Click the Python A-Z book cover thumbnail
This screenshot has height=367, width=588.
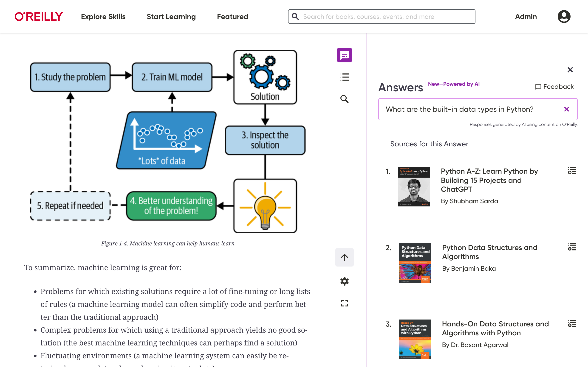coord(413,186)
